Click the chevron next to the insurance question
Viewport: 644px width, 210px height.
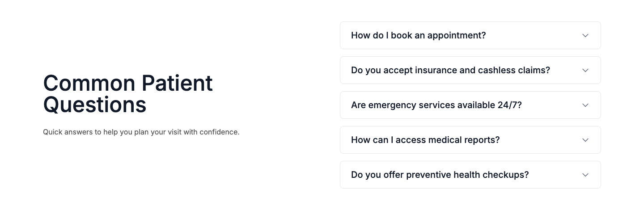coord(585,70)
